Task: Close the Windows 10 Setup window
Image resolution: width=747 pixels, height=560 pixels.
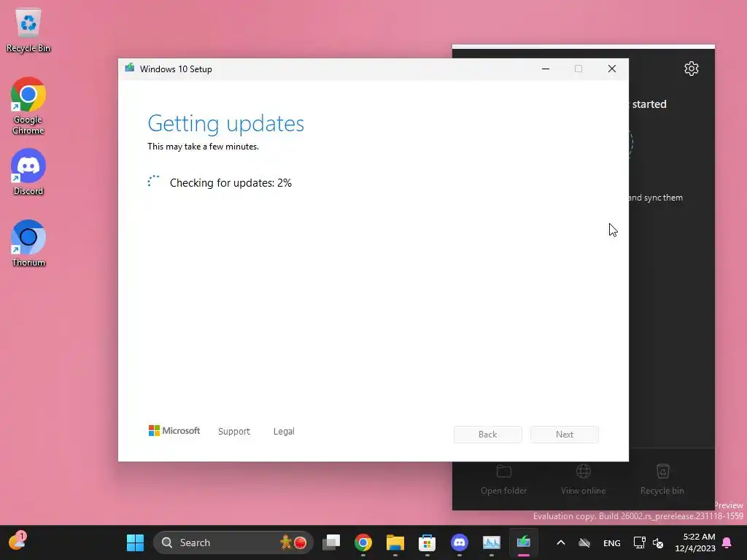Action: click(612, 69)
